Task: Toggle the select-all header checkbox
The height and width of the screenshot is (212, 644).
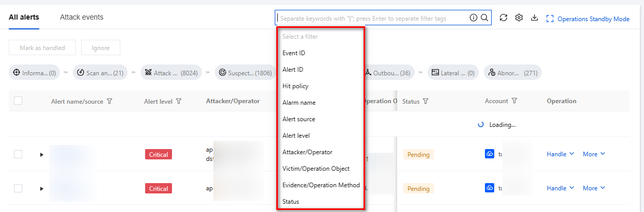Action: click(x=18, y=101)
